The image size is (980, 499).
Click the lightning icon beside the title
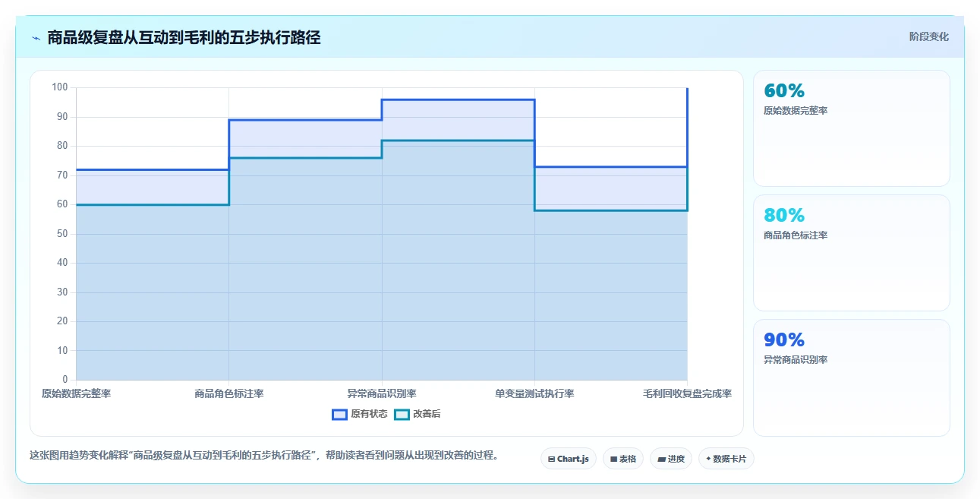pyautogui.click(x=36, y=38)
